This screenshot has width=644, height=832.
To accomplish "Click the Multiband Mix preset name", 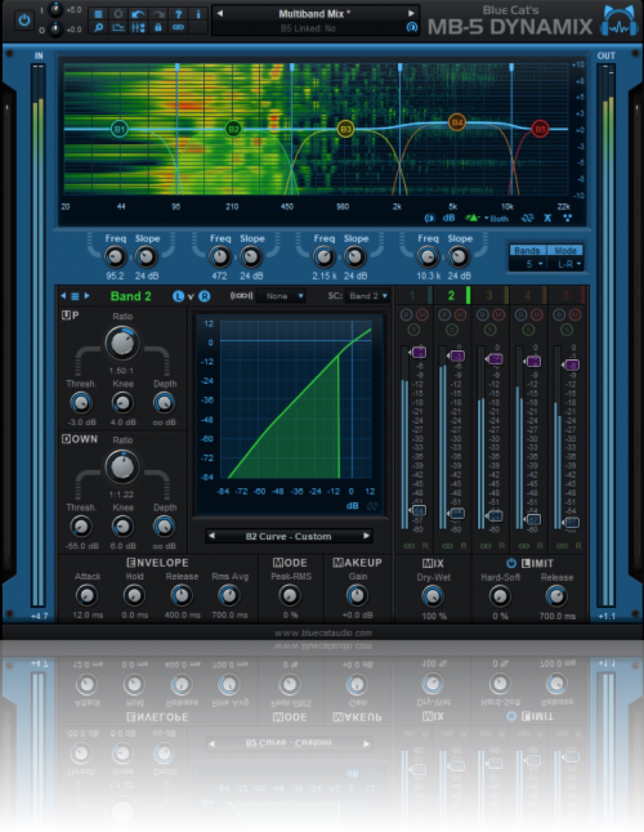I will pos(314,14).
